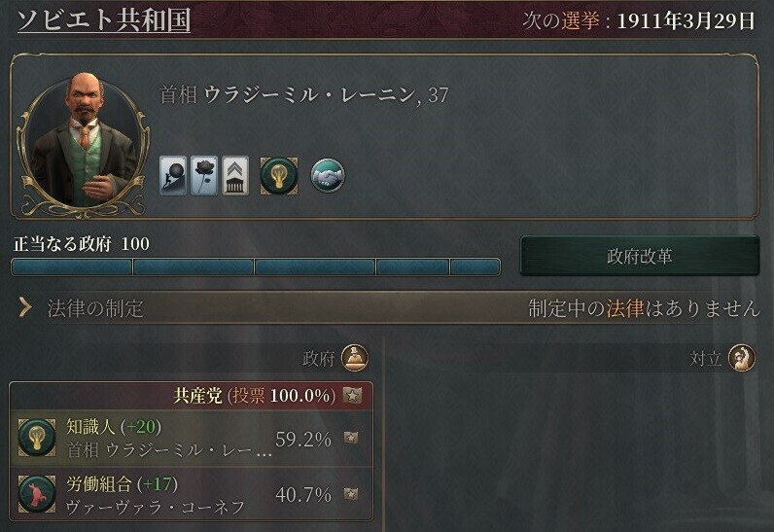Expand the 法律の制定 section arrow
The width and height of the screenshot is (774, 532).
point(24,308)
